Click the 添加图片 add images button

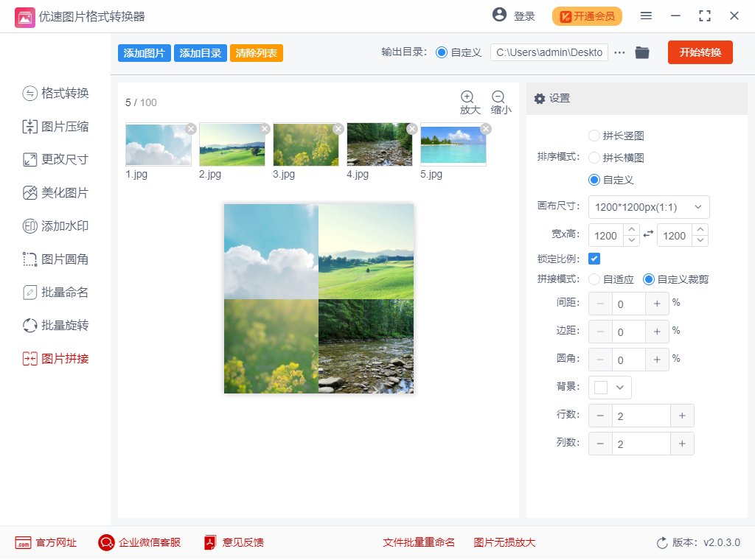coord(145,53)
